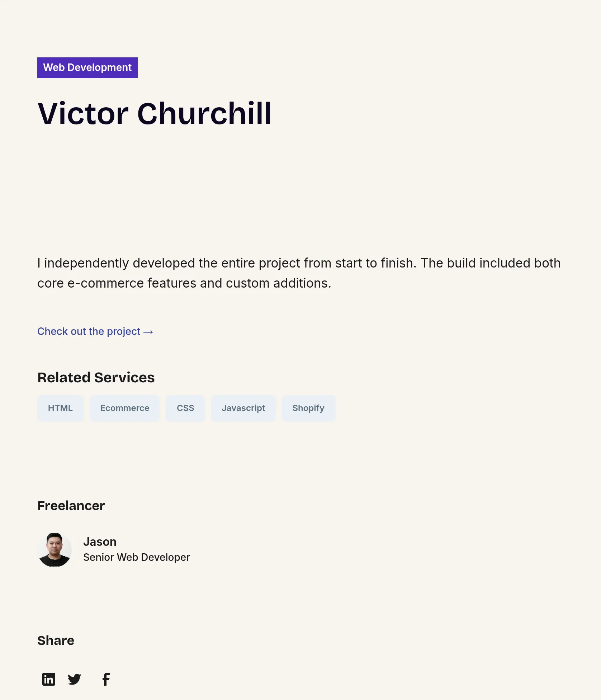Click the Shopify service tag
Image resolution: width=601 pixels, height=700 pixels.
pyautogui.click(x=308, y=408)
